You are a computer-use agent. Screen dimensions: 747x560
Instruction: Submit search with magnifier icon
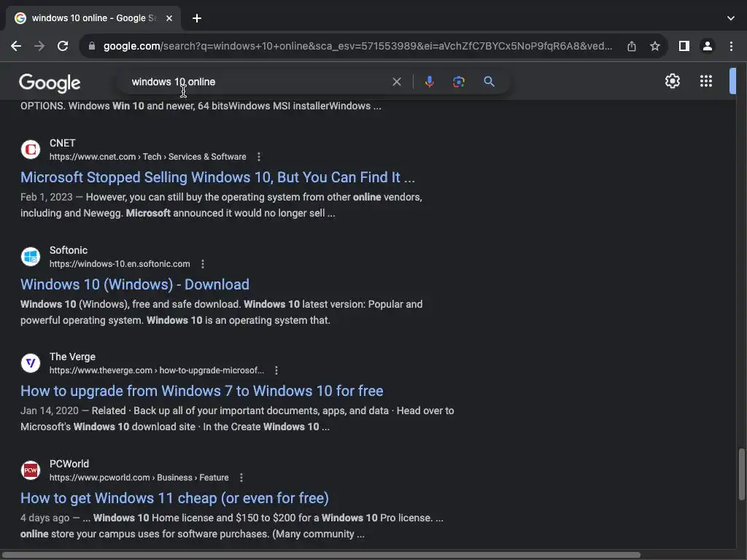pos(489,82)
